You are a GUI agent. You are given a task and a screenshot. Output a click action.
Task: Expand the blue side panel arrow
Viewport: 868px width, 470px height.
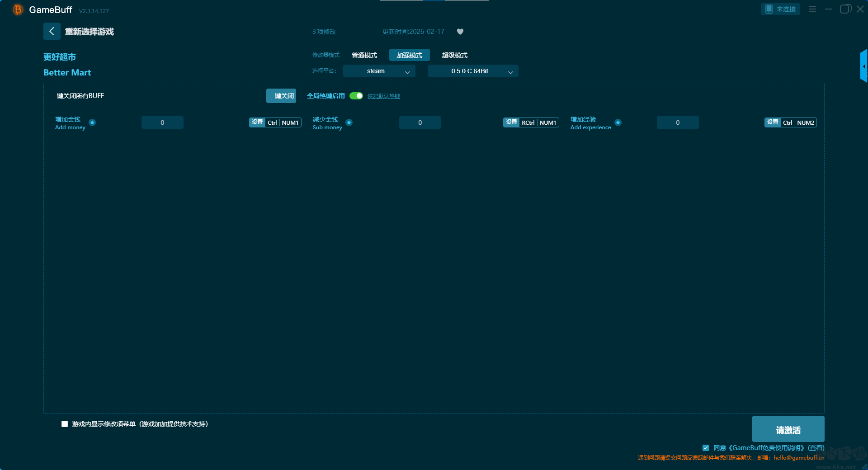pos(863,66)
